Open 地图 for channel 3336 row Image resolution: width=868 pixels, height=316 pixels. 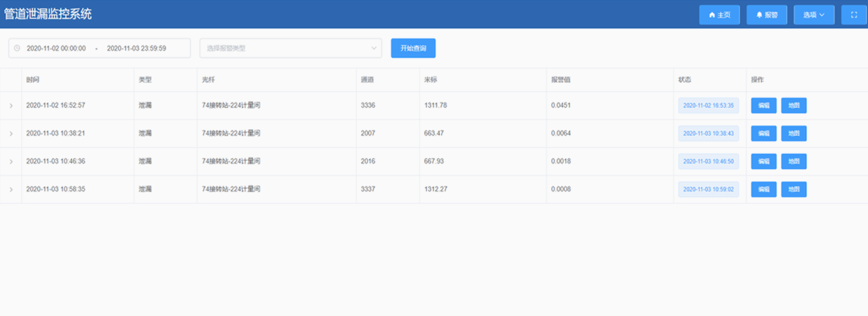tap(793, 105)
